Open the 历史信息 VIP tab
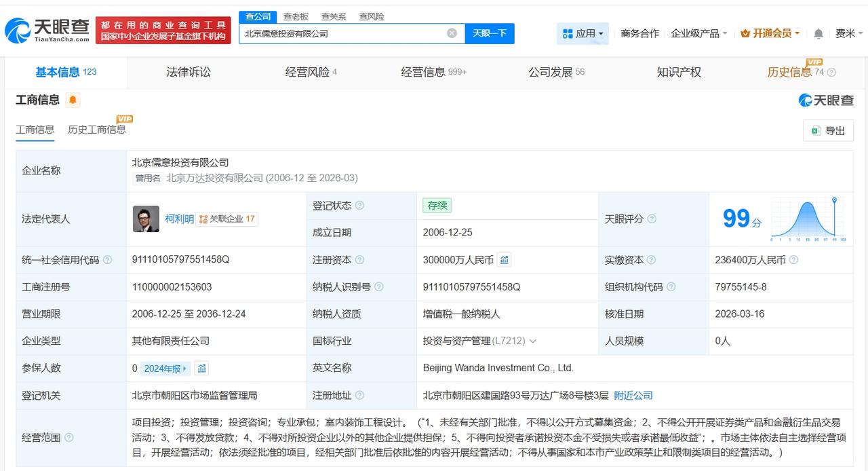Screen dimensions: 868x471 pos(795,72)
